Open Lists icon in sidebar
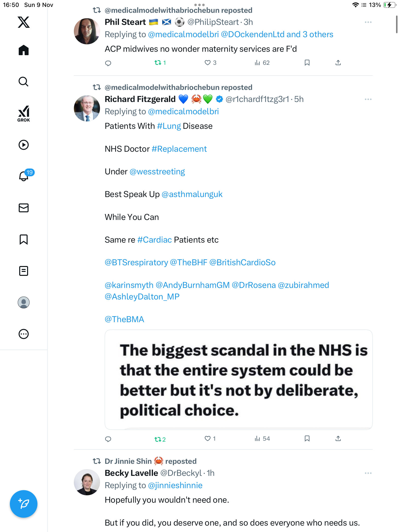The image size is (399, 532). point(24,271)
